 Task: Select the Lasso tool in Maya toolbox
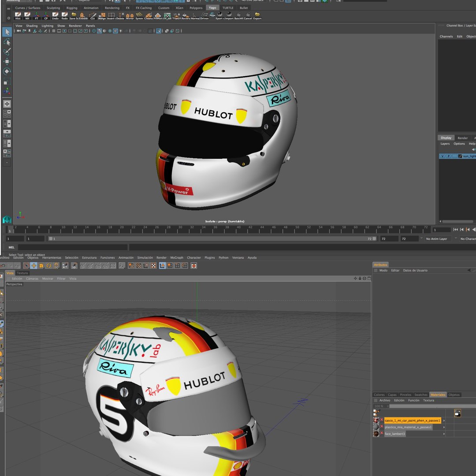[7, 42]
